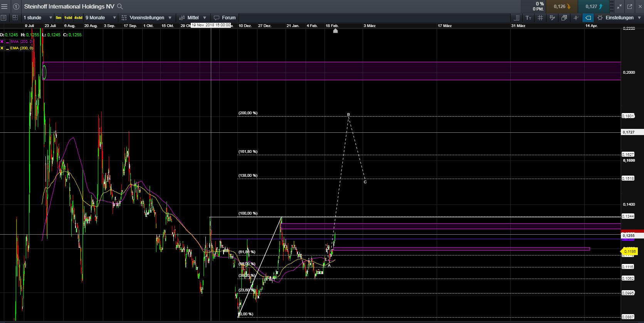Viewport: 644px width, 323px height.
Task: Click the duplicate chart windows icon
Action: (564, 18)
